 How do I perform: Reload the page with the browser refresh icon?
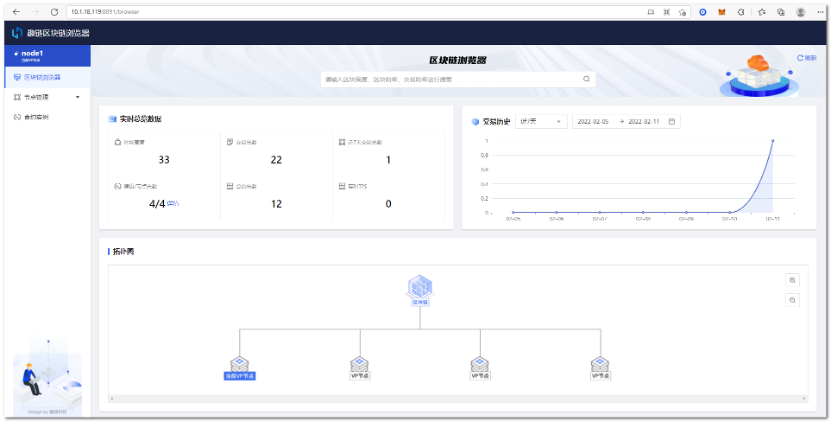54,12
